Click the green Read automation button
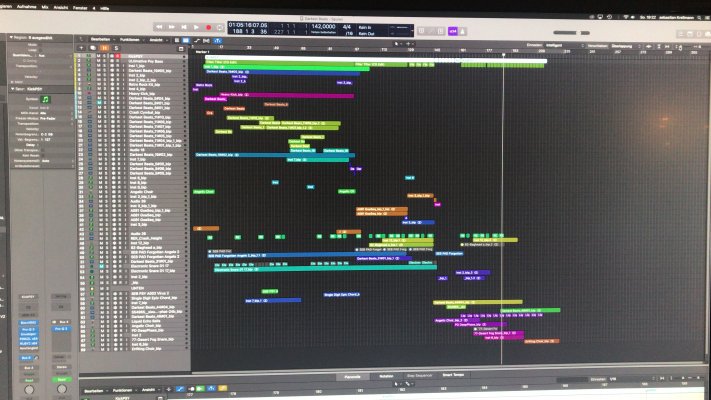This screenshot has height=400, width=711. pyautogui.click(x=62, y=380)
